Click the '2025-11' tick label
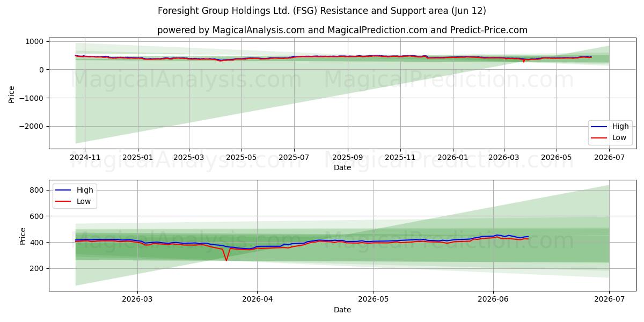The height and width of the screenshot is (322, 644). pos(400,158)
